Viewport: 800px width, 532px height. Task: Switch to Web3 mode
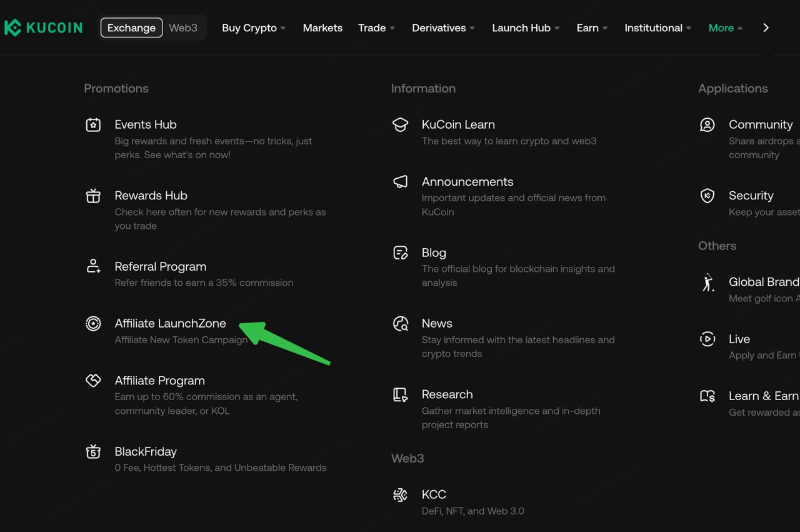183,28
